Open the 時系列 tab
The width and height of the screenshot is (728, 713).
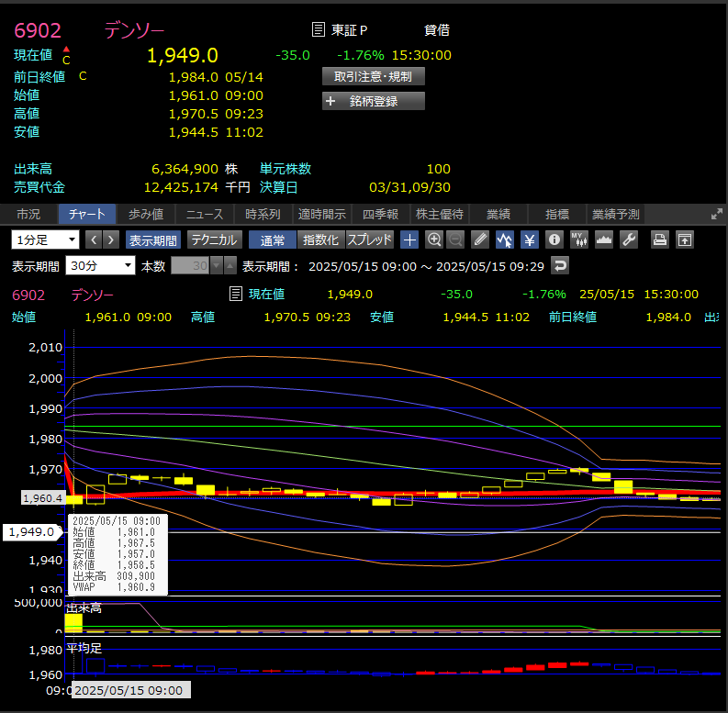[263, 214]
